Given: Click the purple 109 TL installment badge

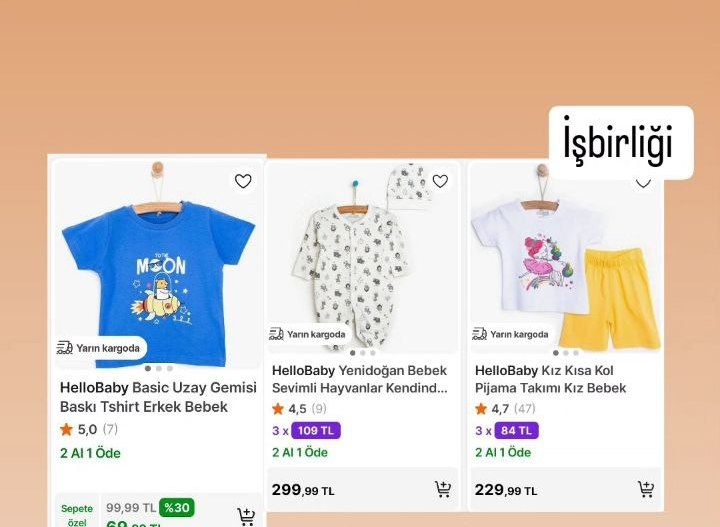Looking at the screenshot, I should [x=315, y=431].
